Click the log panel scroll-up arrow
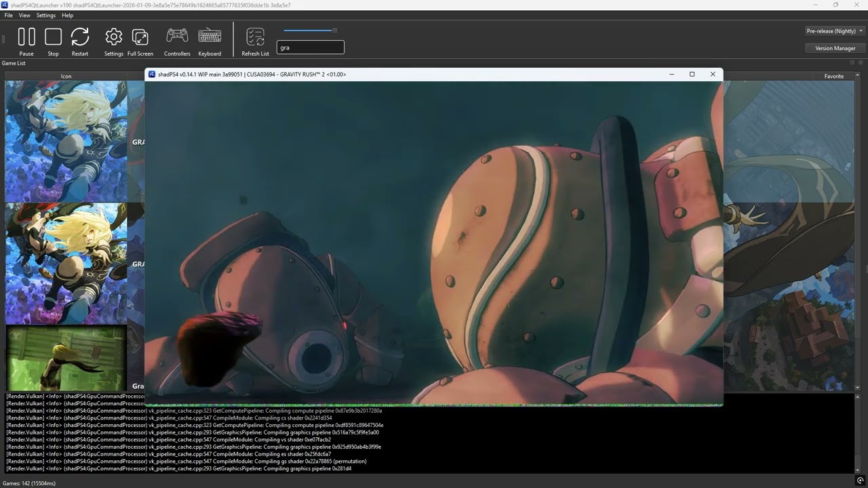The width and height of the screenshot is (868, 488). click(x=858, y=396)
